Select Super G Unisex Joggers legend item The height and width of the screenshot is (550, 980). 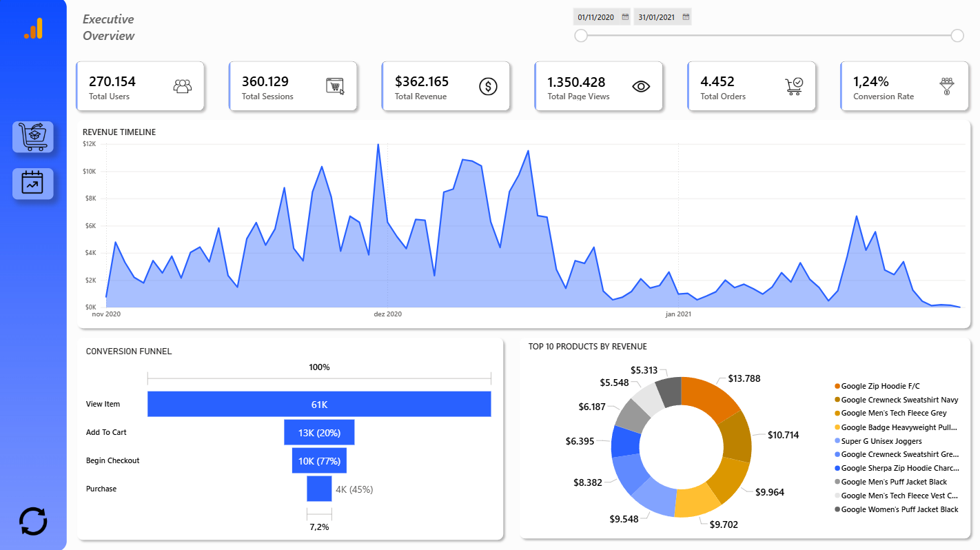coord(877,441)
